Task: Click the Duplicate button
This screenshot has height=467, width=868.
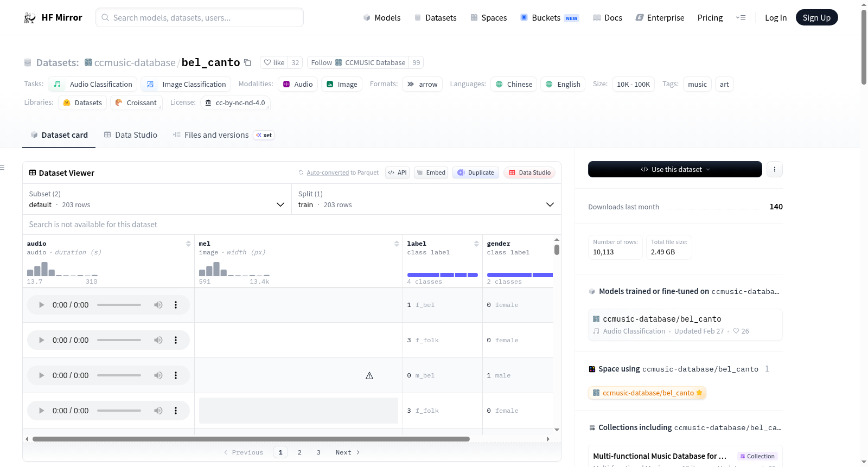Action: click(476, 172)
